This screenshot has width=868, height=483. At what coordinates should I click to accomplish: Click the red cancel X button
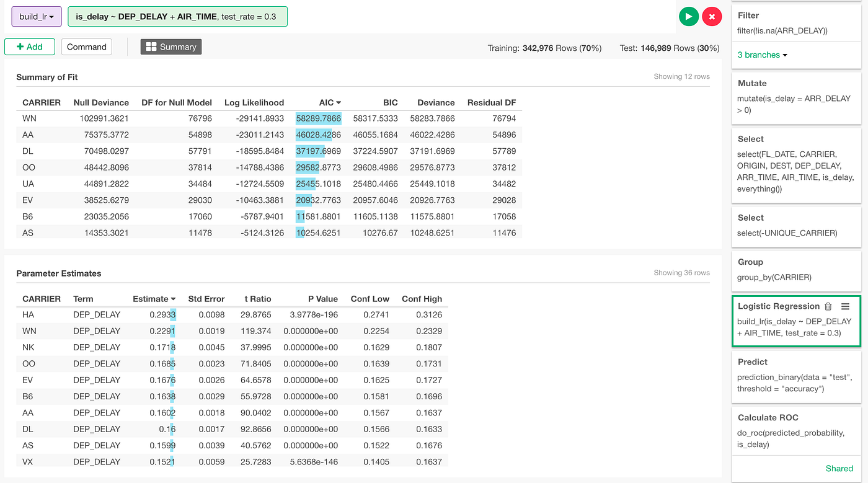coord(712,17)
